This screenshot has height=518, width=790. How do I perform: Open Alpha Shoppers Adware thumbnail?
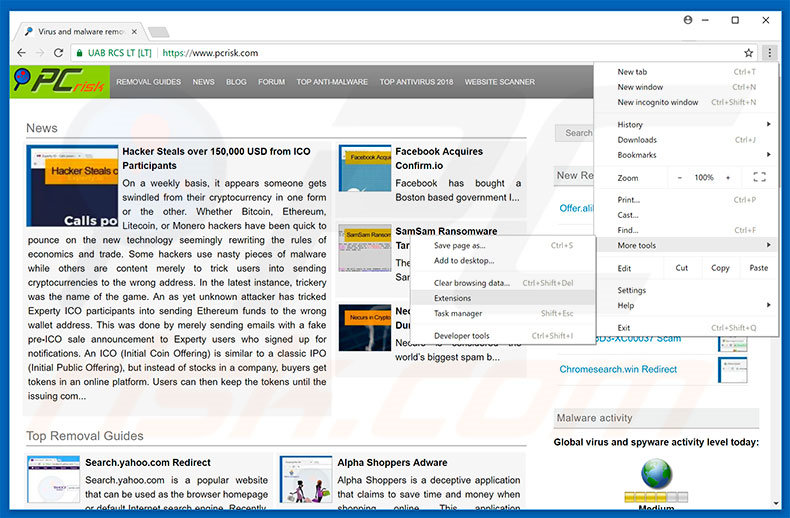pyautogui.click(x=306, y=479)
